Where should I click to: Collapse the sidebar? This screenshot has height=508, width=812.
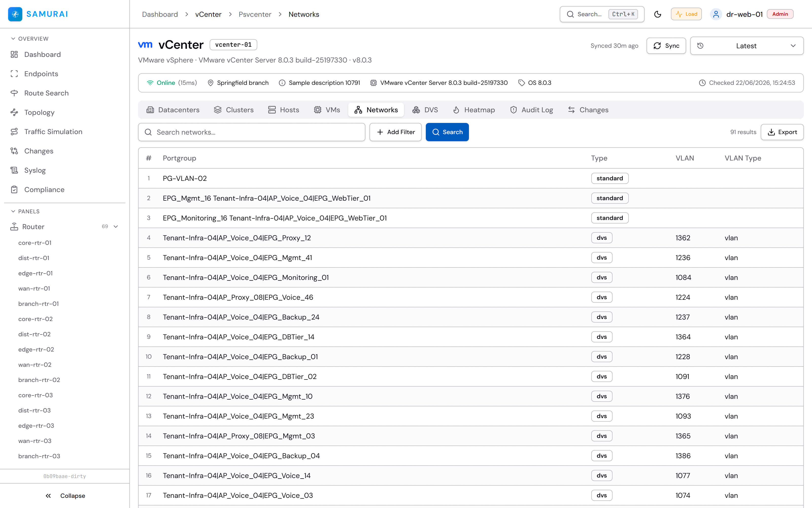(x=65, y=496)
